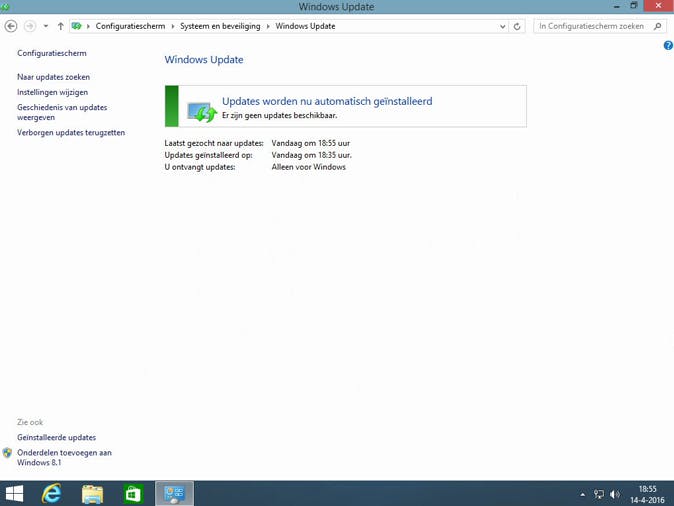Open the recent locations dropdown arrow
Image resolution: width=674 pixels, height=506 pixels.
coord(46,26)
